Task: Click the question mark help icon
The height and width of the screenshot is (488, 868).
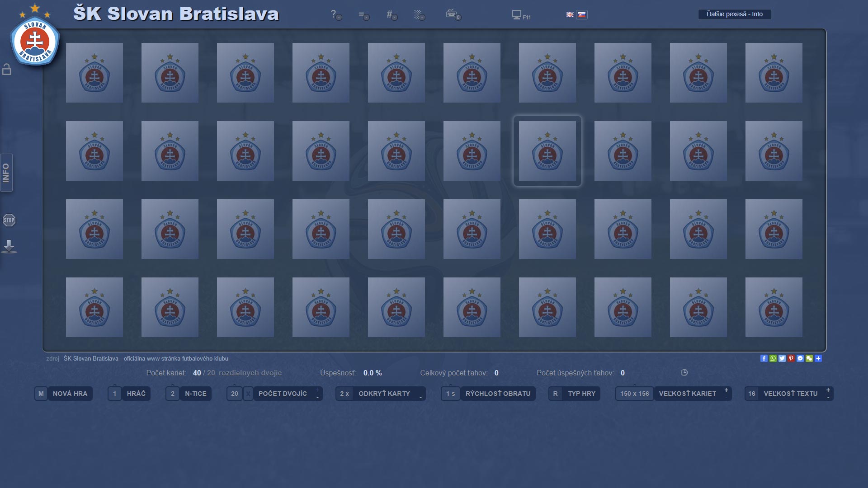Action: click(x=336, y=15)
